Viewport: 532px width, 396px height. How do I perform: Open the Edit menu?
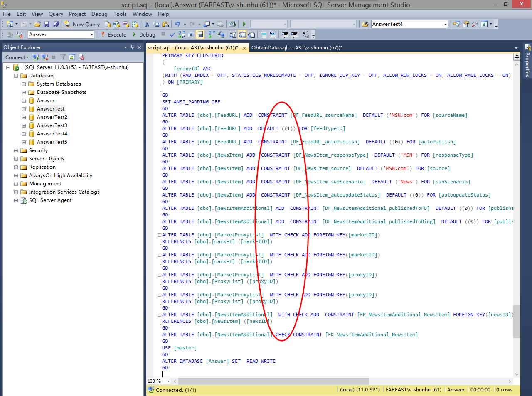point(21,14)
